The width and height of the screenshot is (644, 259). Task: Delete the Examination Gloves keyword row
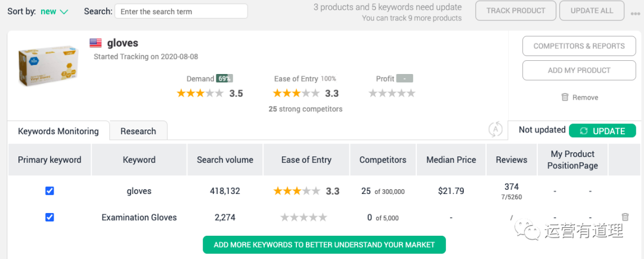click(x=625, y=217)
